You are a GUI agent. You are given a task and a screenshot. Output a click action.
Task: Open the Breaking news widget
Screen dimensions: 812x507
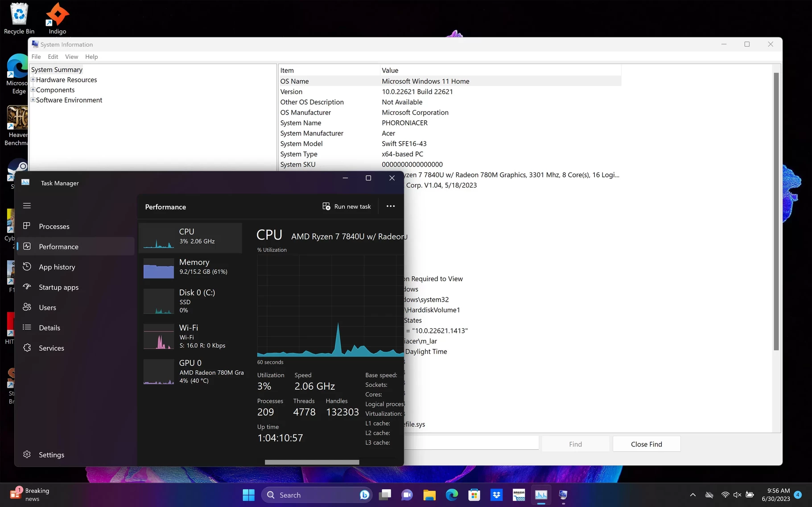(29, 495)
